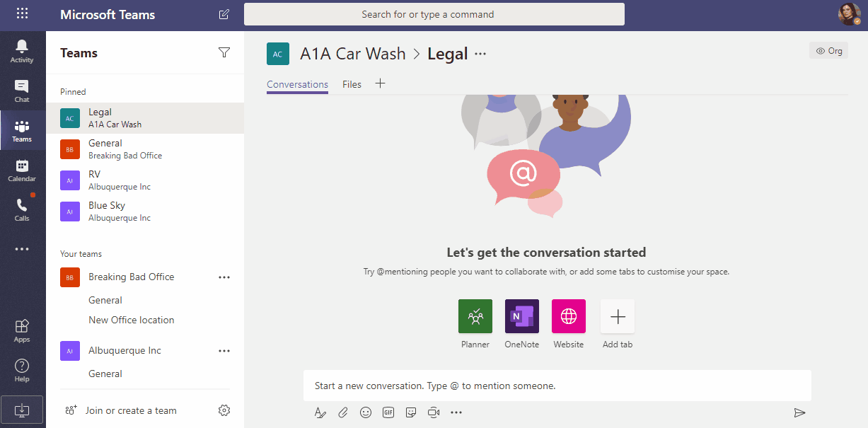Open General channel under Albuquerque Inc team
This screenshot has height=428, width=868.
(x=105, y=374)
